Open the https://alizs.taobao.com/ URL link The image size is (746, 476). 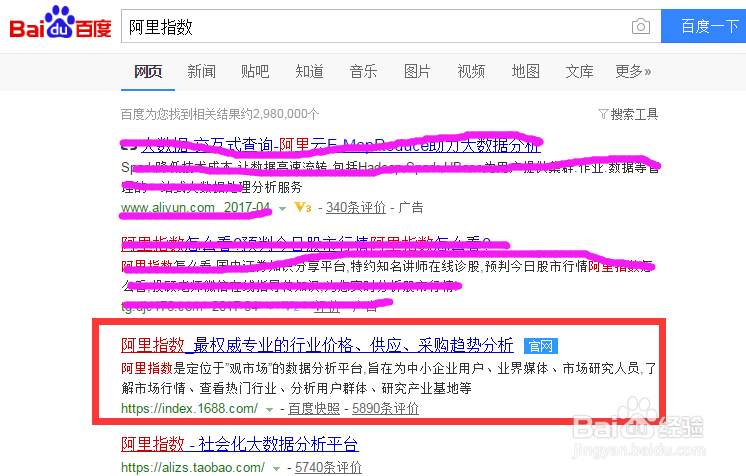(193, 467)
